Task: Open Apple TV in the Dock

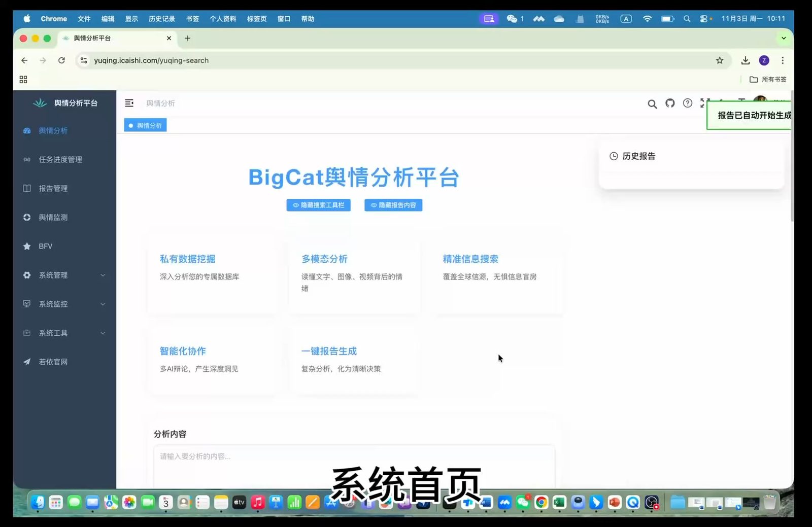Action: (239, 503)
